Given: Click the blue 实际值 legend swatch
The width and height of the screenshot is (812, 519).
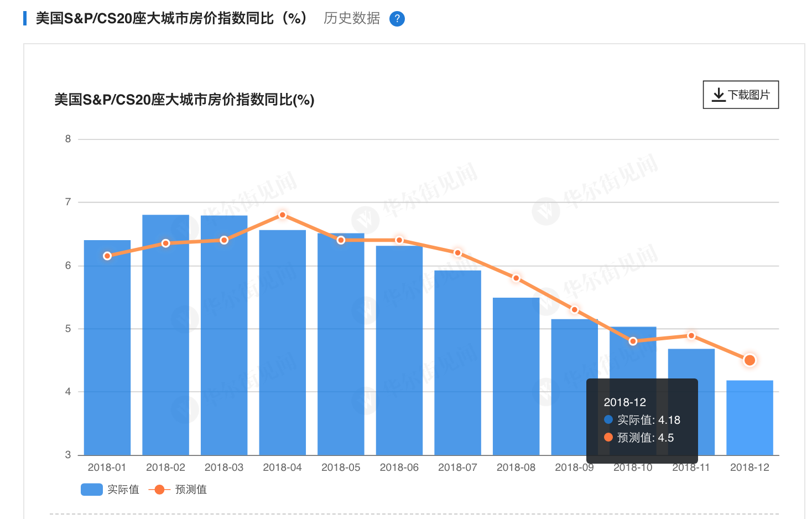Looking at the screenshot, I should (x=92, y=489).
